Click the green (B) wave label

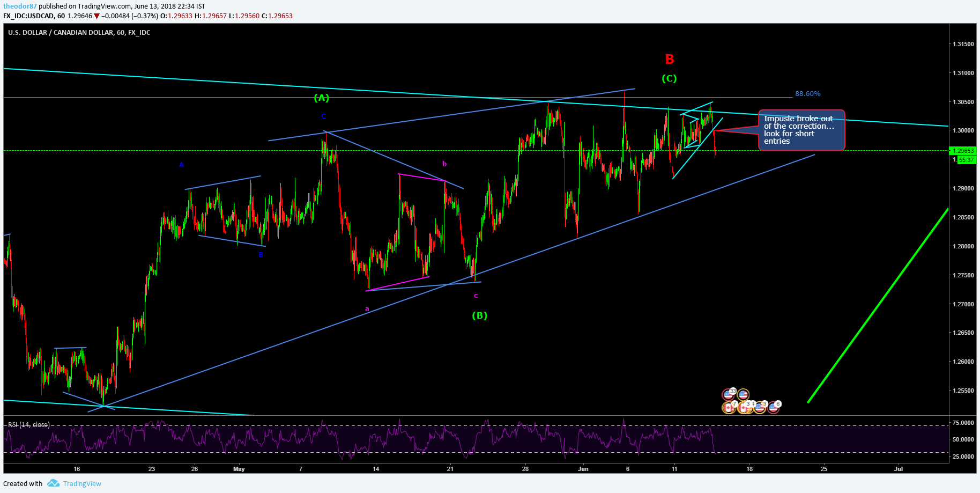pyautogui.click(x=479, y=315)
